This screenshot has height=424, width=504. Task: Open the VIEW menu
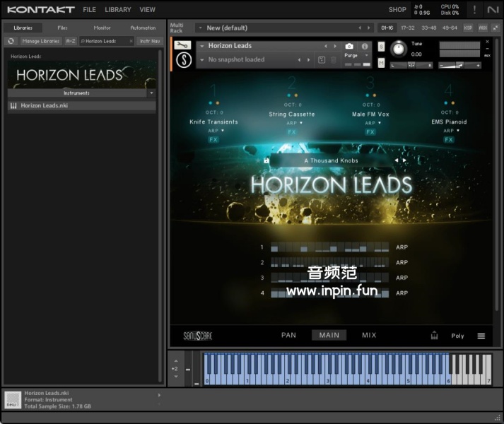[147, 10]
